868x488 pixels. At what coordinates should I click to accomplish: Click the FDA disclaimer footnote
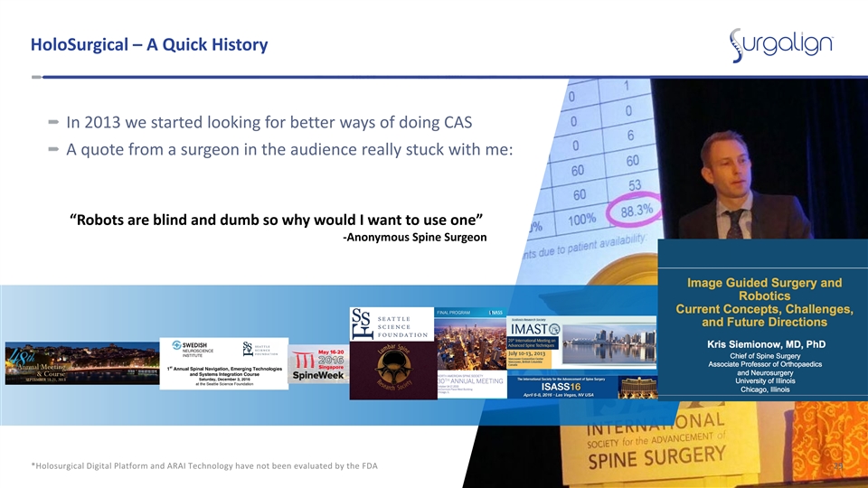[x=204, y=466]
